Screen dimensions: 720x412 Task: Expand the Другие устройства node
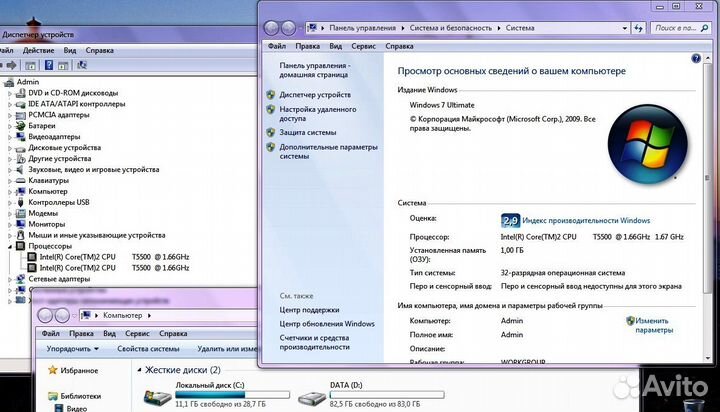[10, 159]
